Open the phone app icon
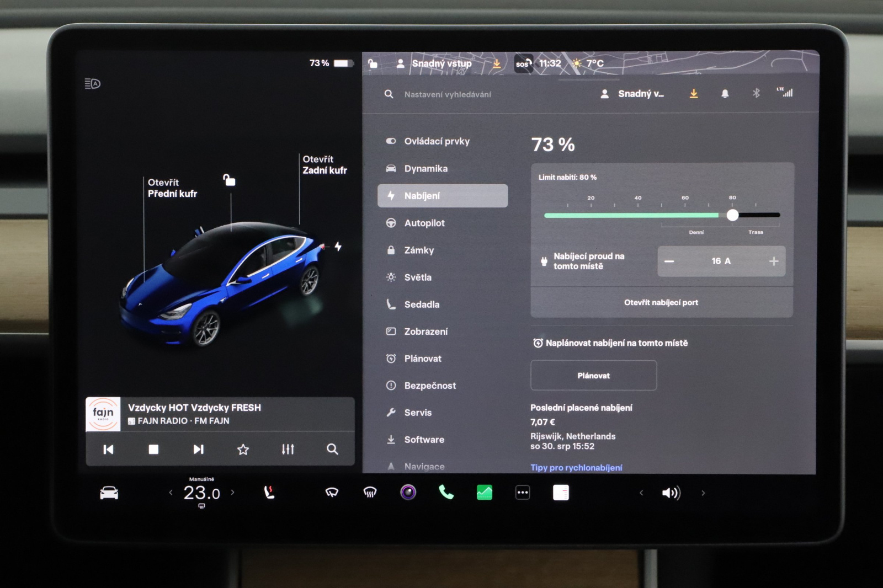The image size is (883, 588). tap(446, 492)
